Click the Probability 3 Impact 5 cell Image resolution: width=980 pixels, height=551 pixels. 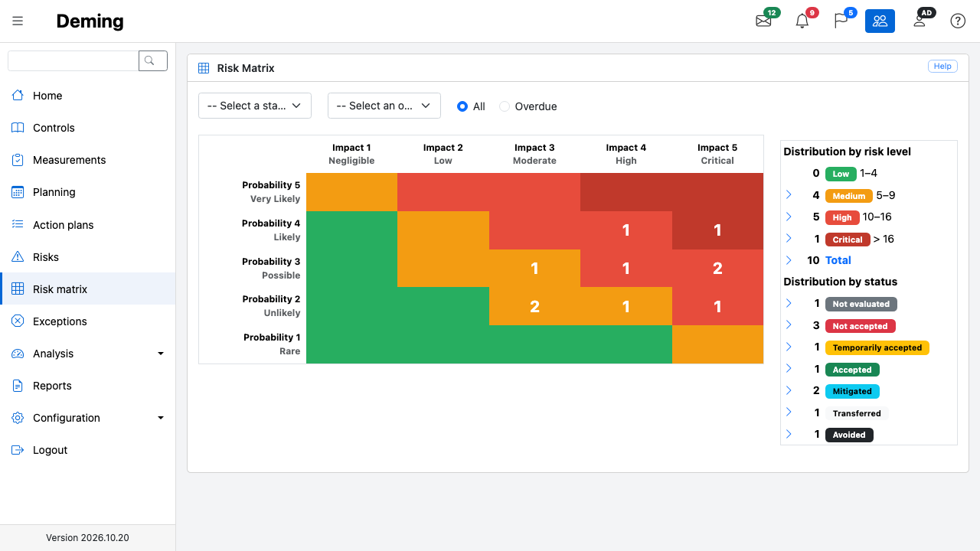717,269
